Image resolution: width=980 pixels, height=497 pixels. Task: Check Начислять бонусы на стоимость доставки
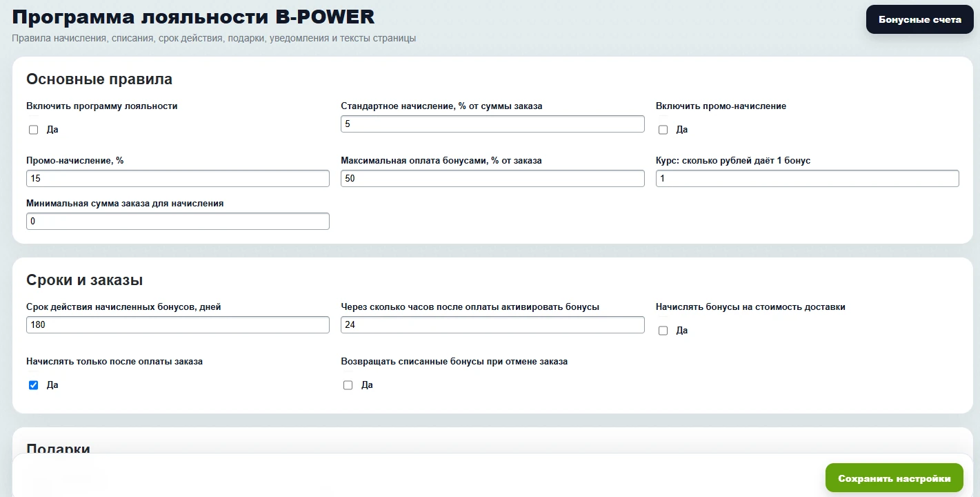[x=663, y=331]
